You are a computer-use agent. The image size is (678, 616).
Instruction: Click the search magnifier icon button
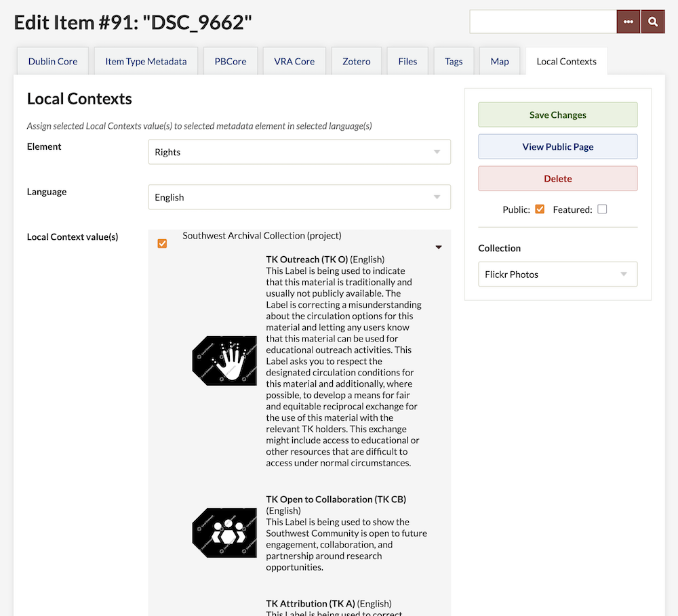[x=652, y=22]
